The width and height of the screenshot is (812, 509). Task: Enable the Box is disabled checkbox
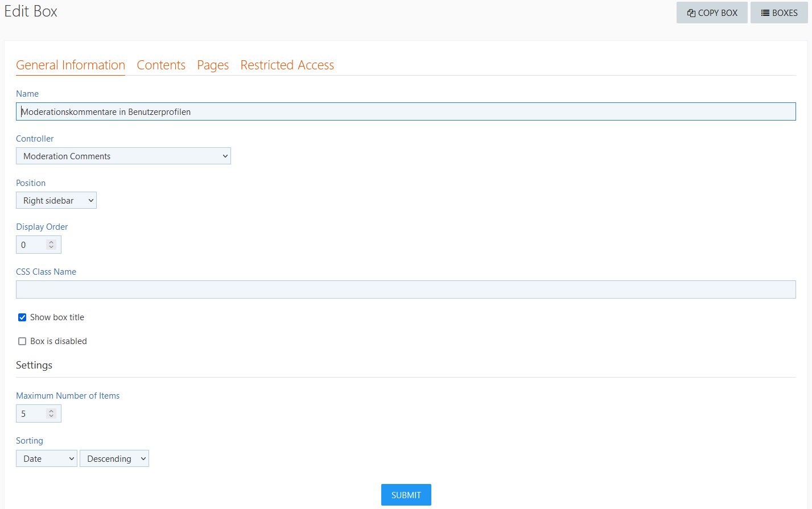coord(22,341)
